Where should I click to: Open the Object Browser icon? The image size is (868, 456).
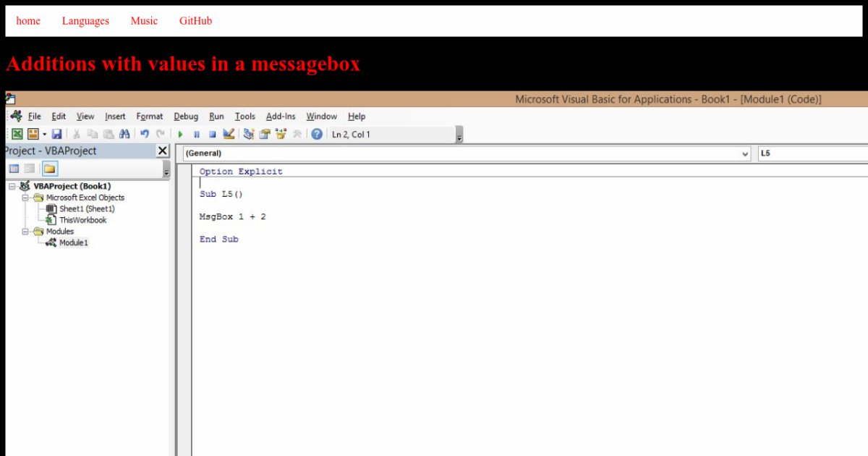click(x=281, y=134)
